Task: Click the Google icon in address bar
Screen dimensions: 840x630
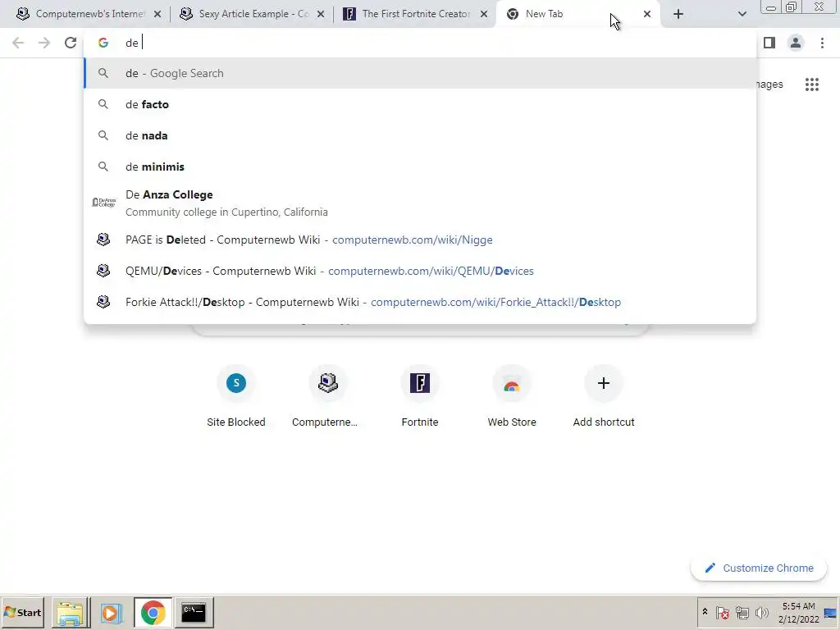Action: point(103,43)
